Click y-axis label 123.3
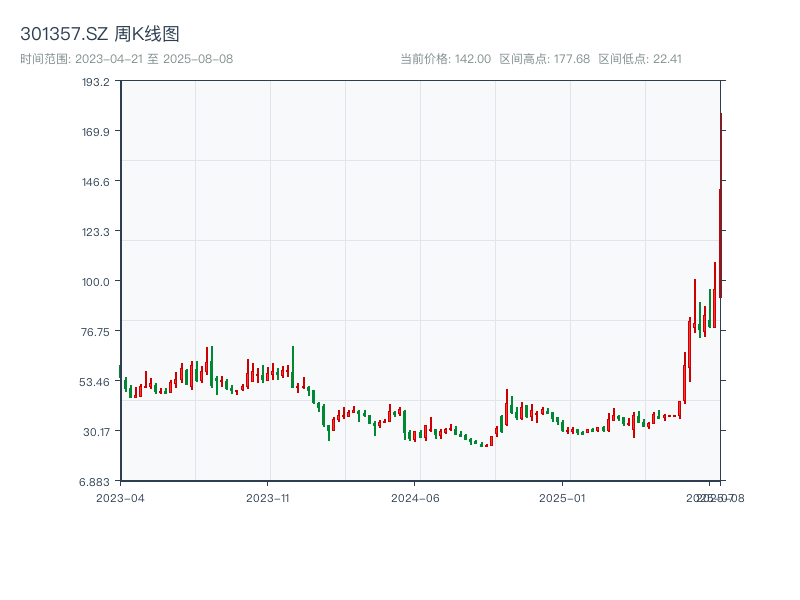The image size is (800, 600). pyautogui.click(x=96, y=232)
